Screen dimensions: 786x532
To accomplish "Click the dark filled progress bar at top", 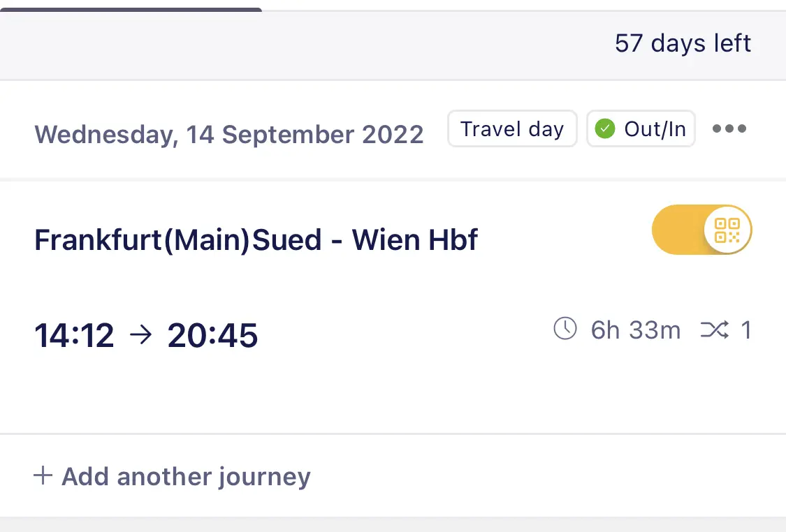I will coord(131,10).
